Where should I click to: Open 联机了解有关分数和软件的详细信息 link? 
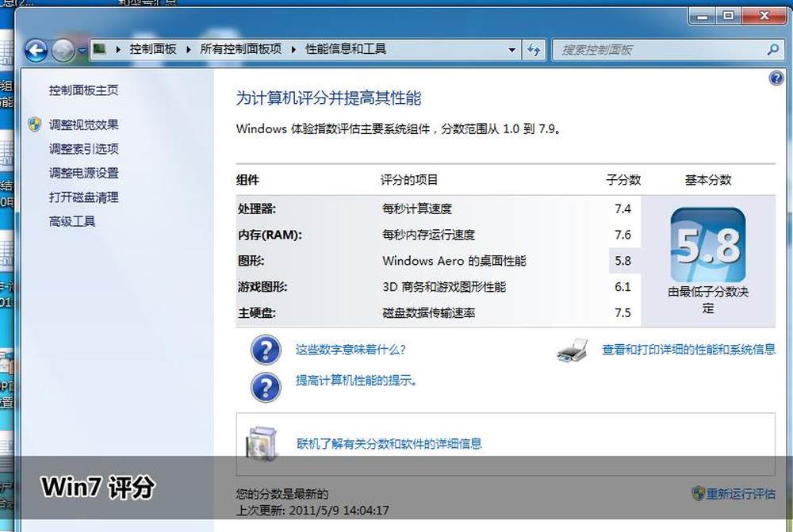point(389,444)
